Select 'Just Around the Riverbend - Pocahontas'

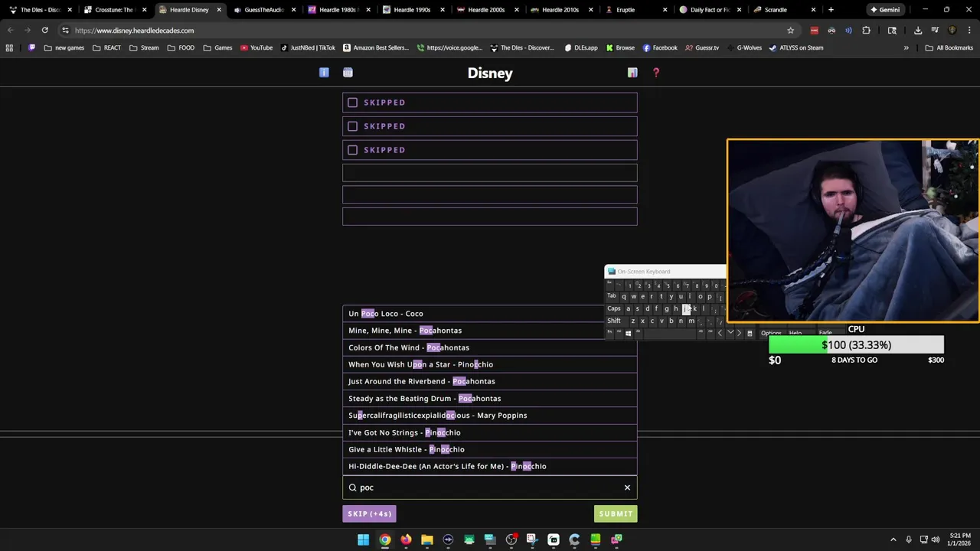pos(490,381)
